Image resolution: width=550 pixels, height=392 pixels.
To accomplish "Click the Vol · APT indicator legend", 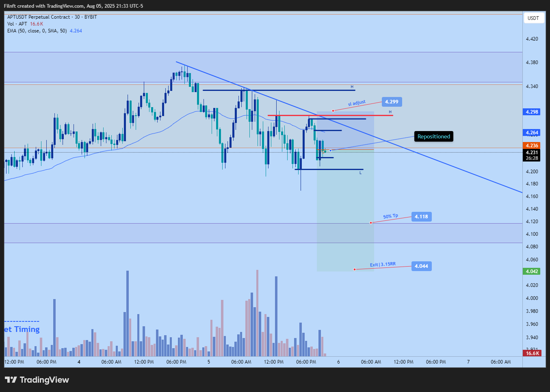I will pos(17,24).
